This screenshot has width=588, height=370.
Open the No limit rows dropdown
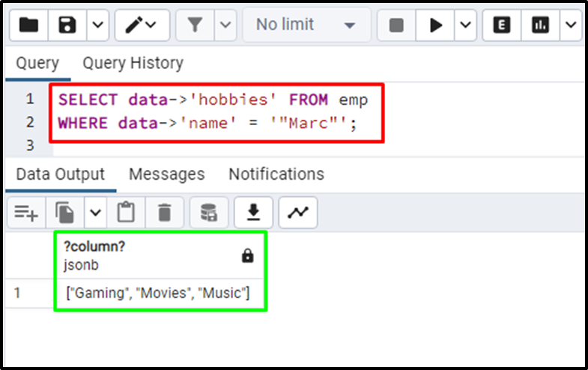pyautogui.click(x=306, y=25)
